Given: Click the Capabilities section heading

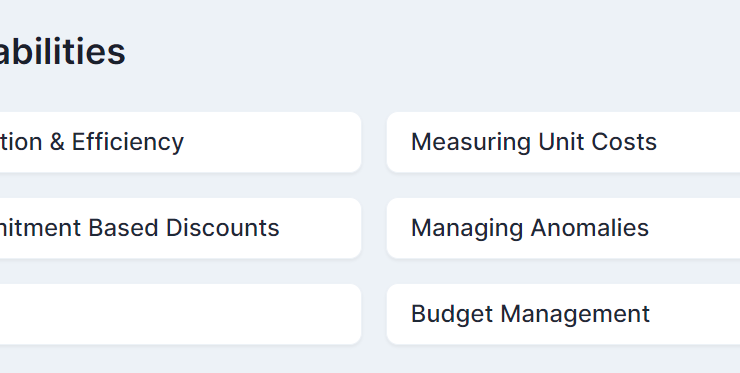Looking at the screenshot, I should click(x=63, y=51).
